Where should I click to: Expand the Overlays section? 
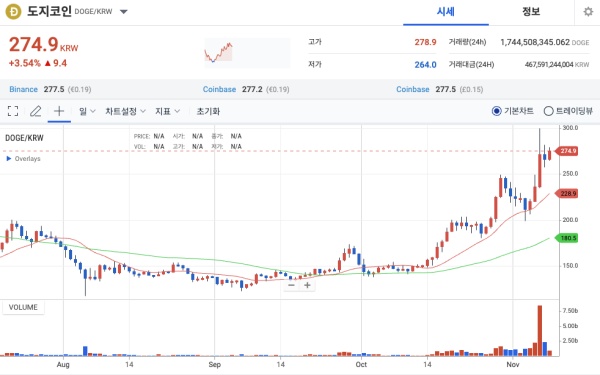click(23, 158)
